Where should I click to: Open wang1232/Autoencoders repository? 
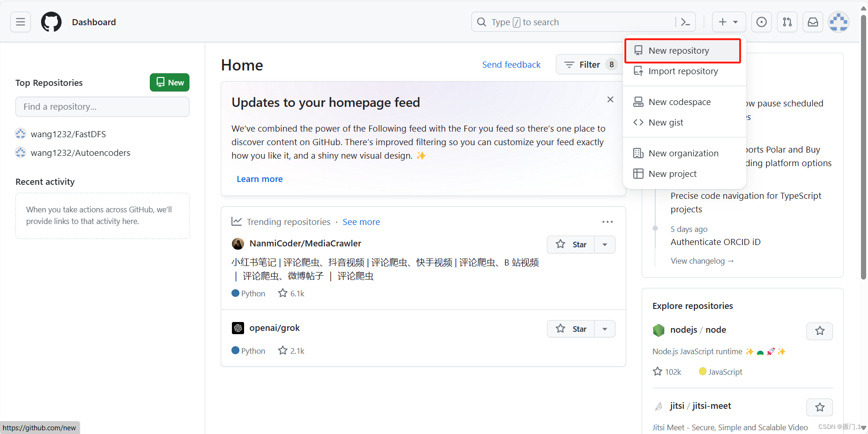pos(80,153)
